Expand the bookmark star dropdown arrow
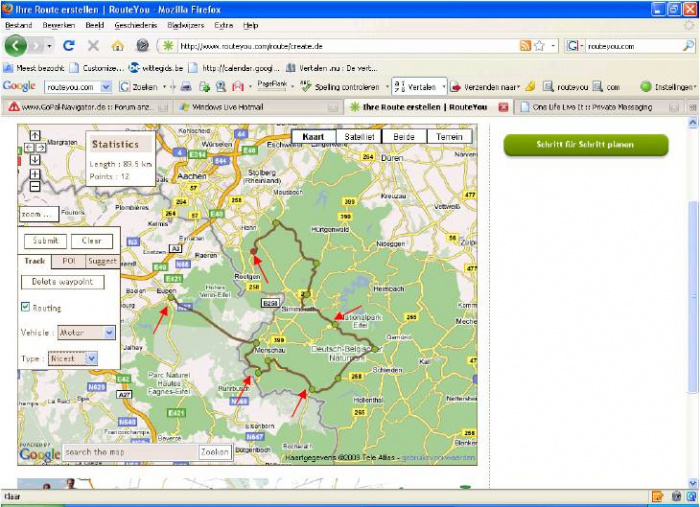 pos(553,46)
